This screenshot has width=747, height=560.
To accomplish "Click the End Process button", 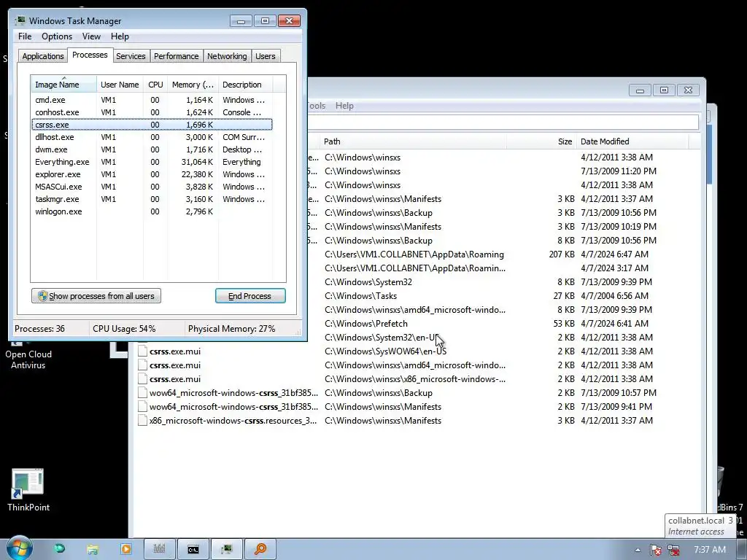I will coord(250,296).
